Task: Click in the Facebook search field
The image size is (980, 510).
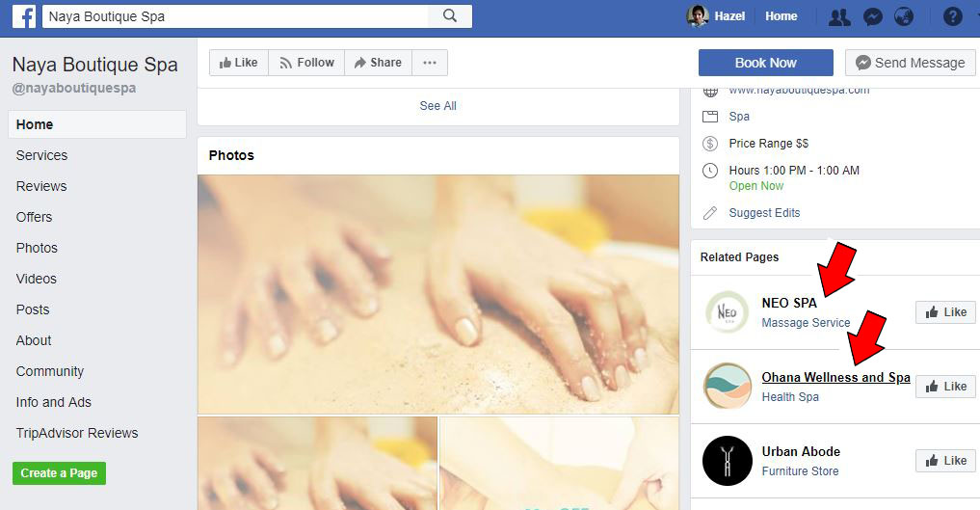Action: [x=236, y=16]
